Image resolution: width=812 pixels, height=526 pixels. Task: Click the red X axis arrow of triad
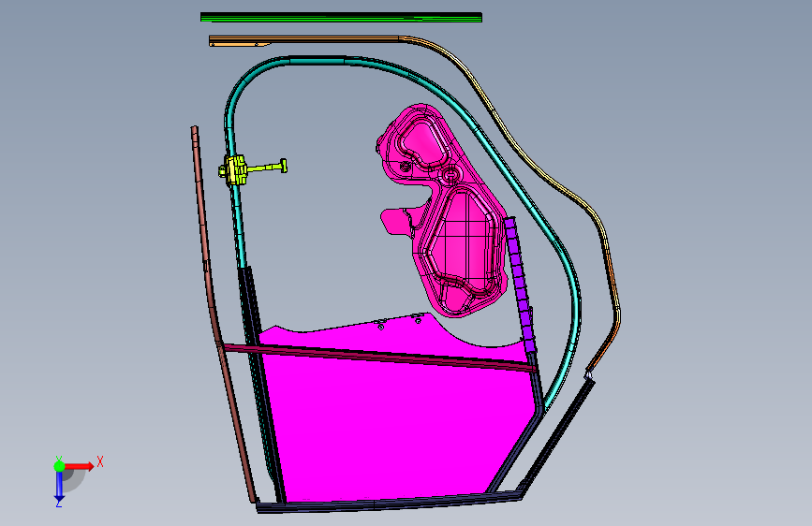(79, 466)
